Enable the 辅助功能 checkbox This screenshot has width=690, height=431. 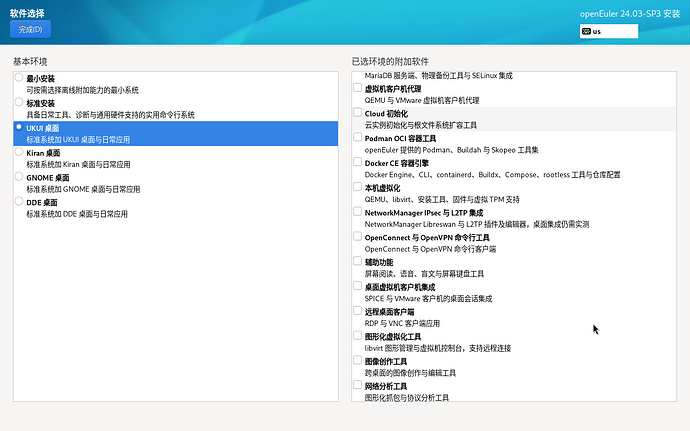[357, 261]
